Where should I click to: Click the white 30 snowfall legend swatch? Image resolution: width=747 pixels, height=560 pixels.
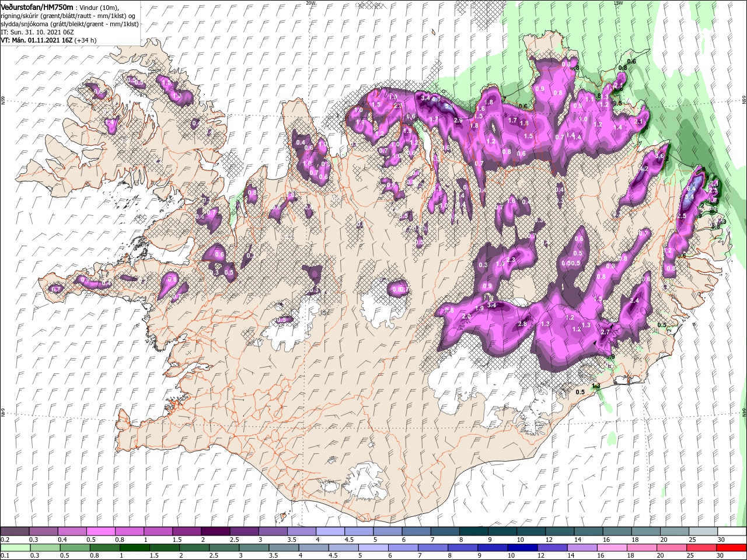pyautogui.click(x=731, y=531)
